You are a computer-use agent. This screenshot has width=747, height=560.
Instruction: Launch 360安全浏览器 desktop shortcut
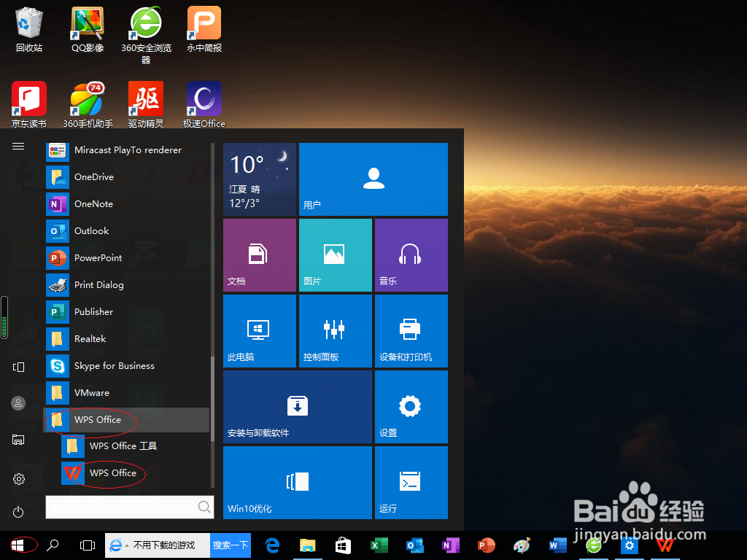click(x=146, y=34)
